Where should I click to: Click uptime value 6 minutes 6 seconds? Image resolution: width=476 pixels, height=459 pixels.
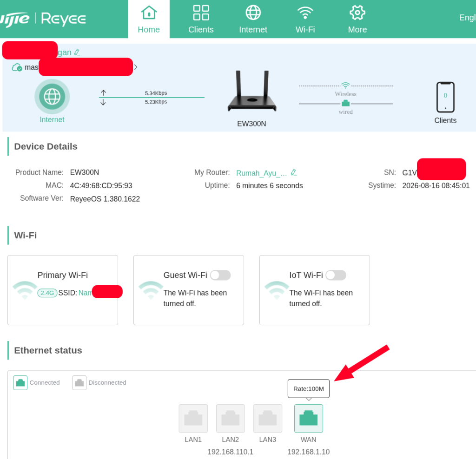pyautogui.click(x=269, y=186)
